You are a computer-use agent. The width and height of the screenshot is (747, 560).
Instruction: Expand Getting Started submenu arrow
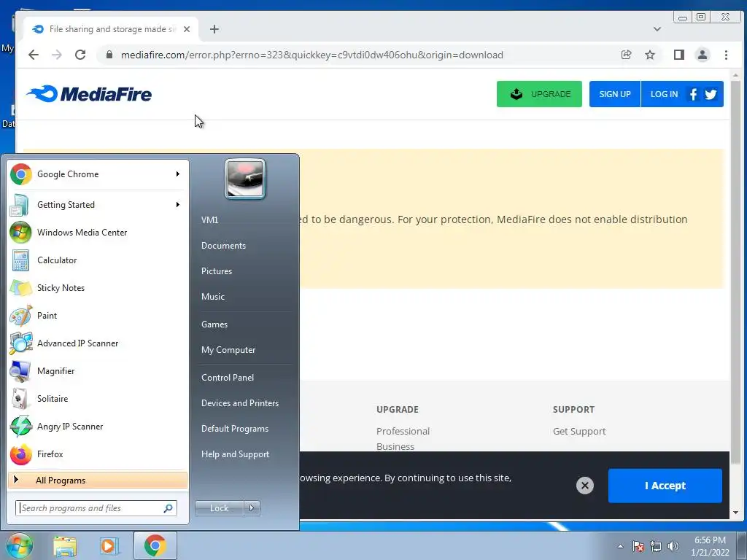click(178, 205)
